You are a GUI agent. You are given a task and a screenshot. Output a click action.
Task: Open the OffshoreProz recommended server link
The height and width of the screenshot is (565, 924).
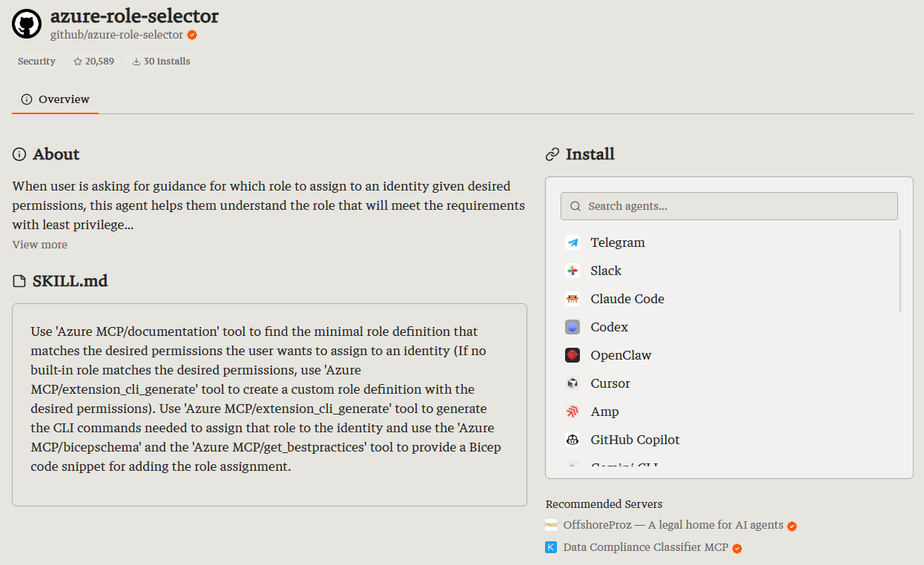(673, 525)
